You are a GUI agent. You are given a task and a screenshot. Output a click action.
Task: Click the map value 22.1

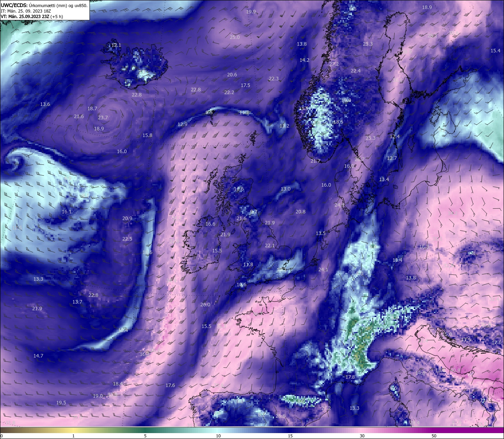tap(270, 246)
